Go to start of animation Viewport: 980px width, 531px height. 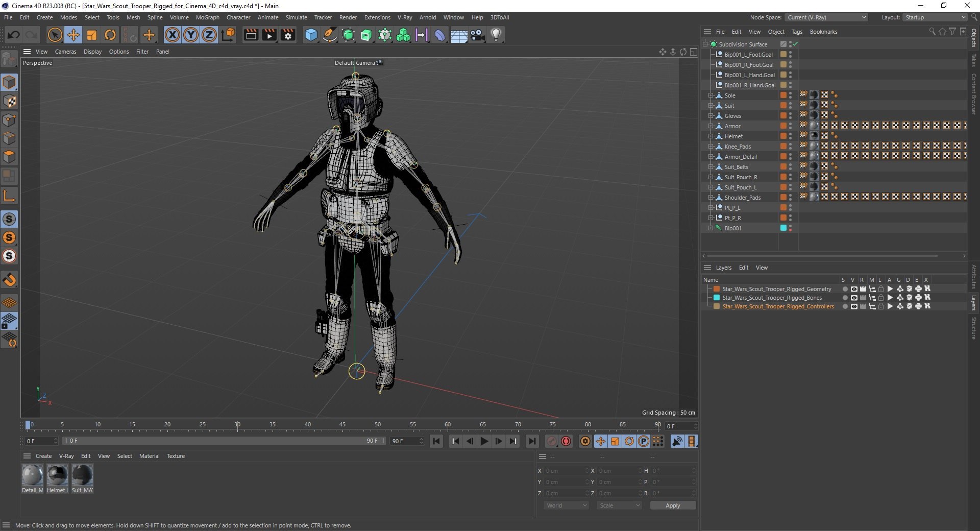pos(436,441)
